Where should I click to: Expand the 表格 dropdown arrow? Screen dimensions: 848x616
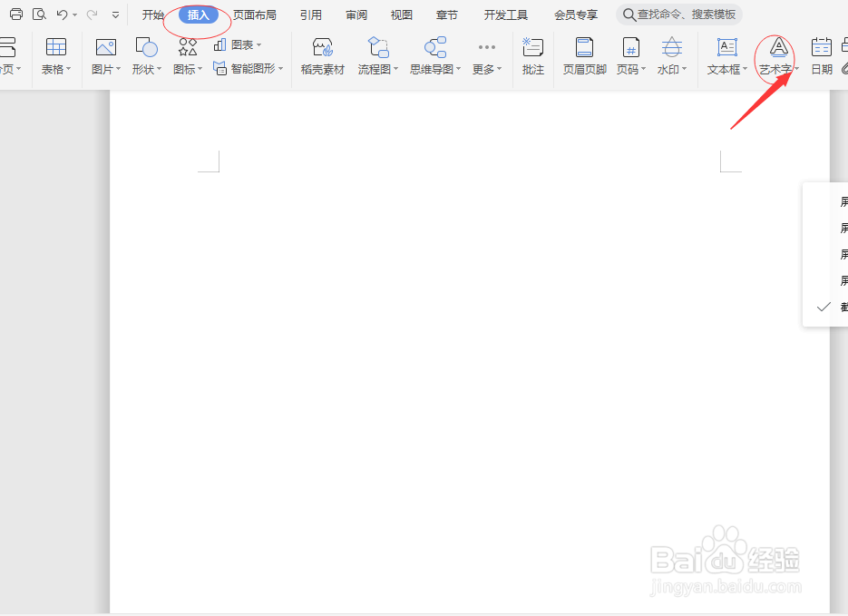(x=69, y=69)
